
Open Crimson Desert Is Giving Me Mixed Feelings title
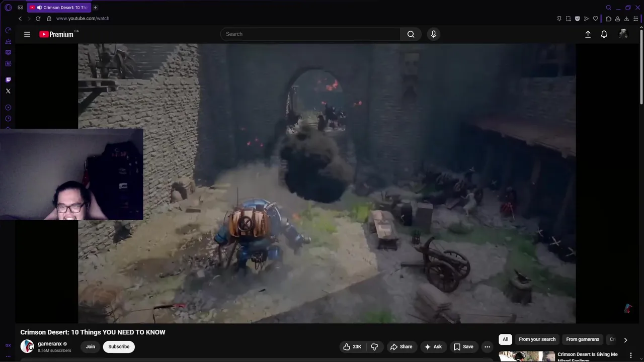pyautogui.click(x=588, y=356)
